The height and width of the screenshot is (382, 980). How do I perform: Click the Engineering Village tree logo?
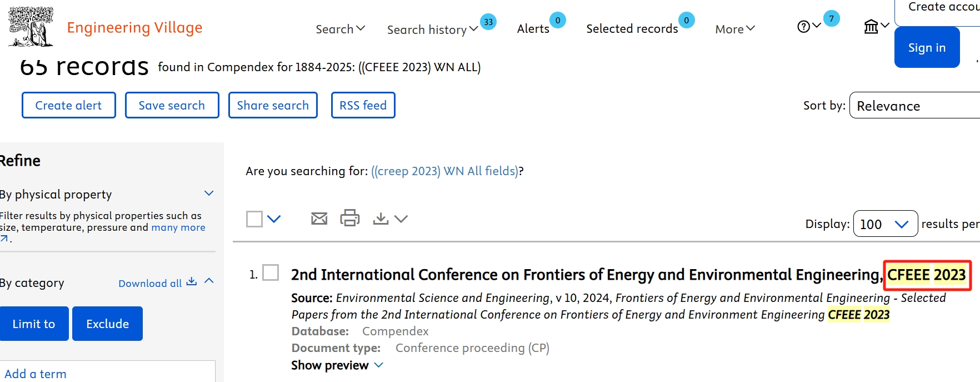click(x=31, y=27)
